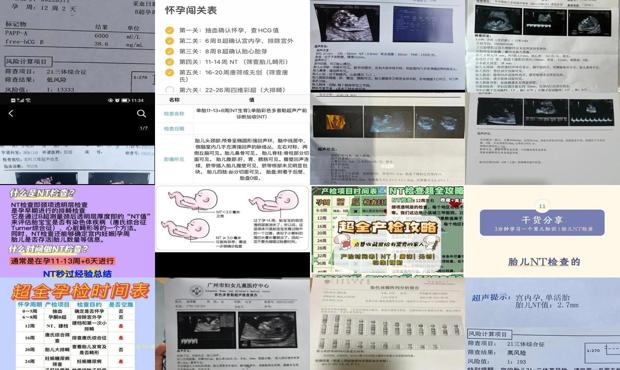Click the 产检项目时间表 heading
The height and width of the screenshot is (370, 620).
point(349,191)
